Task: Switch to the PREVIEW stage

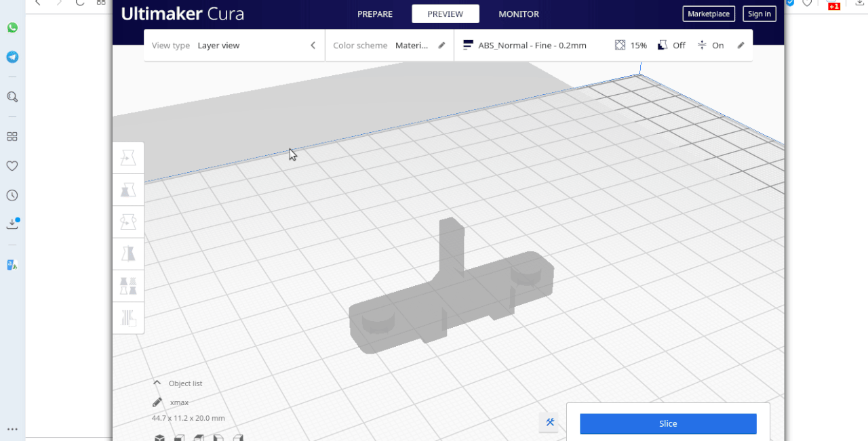Action: (446, 14)
